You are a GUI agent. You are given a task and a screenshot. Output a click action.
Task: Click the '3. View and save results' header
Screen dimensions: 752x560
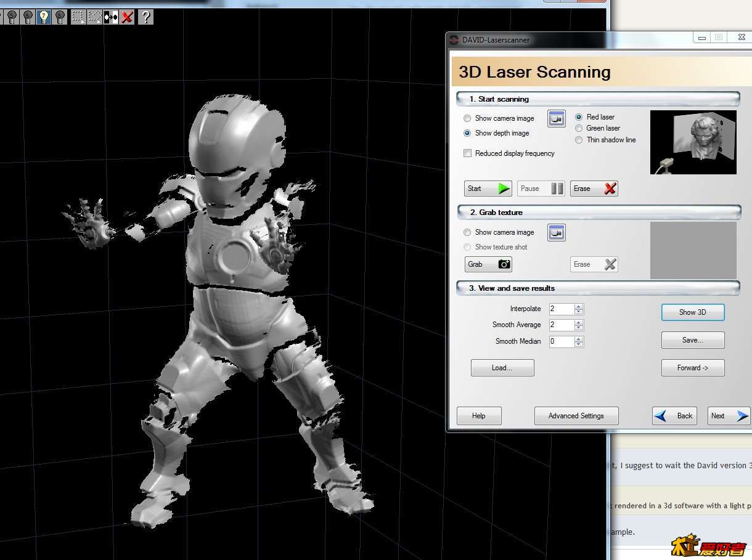tap(598, 288)
